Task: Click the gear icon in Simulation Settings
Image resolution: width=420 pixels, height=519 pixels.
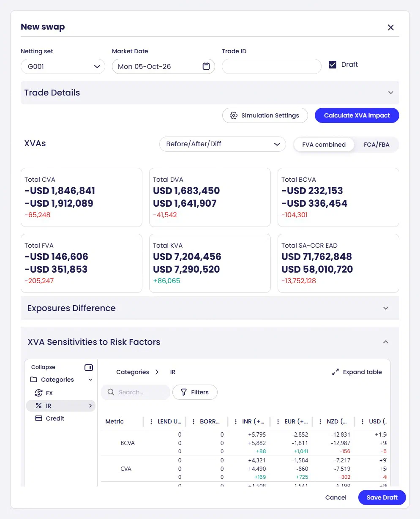Action: pyautogui.click(x=233, y=115)
